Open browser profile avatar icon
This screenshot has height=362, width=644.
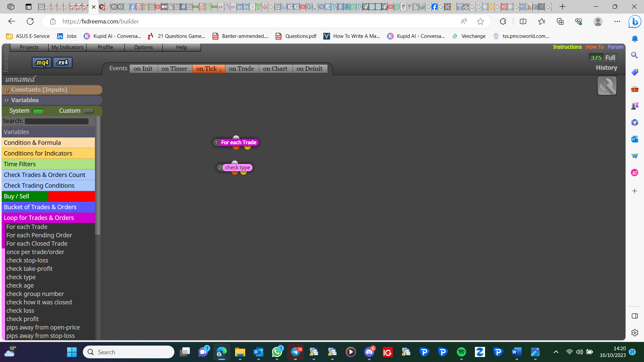click(x=598, y=21)
